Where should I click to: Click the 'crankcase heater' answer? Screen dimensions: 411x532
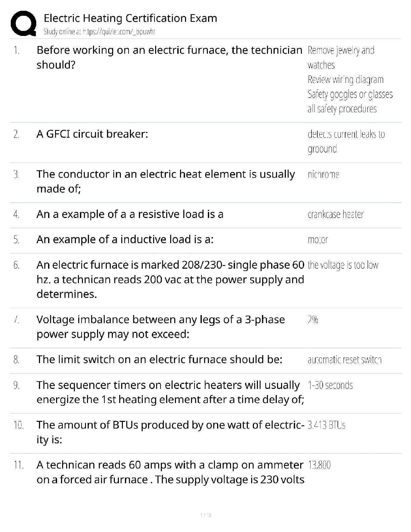[x=335, y=214]
